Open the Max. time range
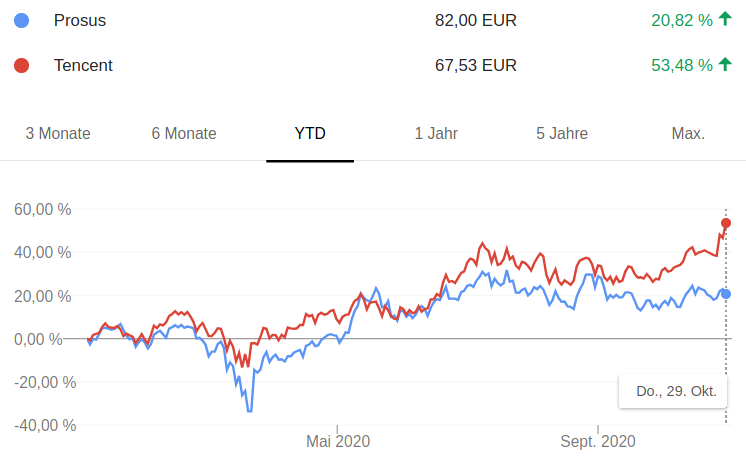Image resolution: width=746 pixels, height=466 pixels. 688,134
